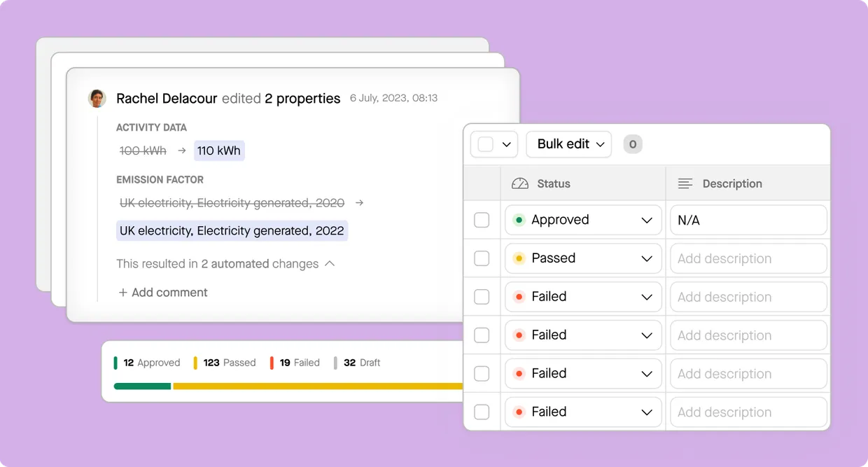This screenshot has height=467, width=868.
Task: Collapse the 2 automated changes section
Action: [x=330, y=264]
